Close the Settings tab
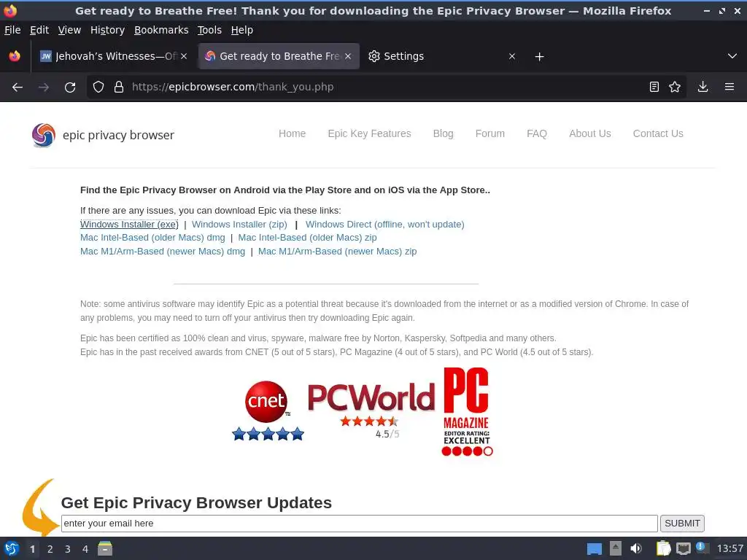This screenshot has width=747, height=560. point(512,56)
